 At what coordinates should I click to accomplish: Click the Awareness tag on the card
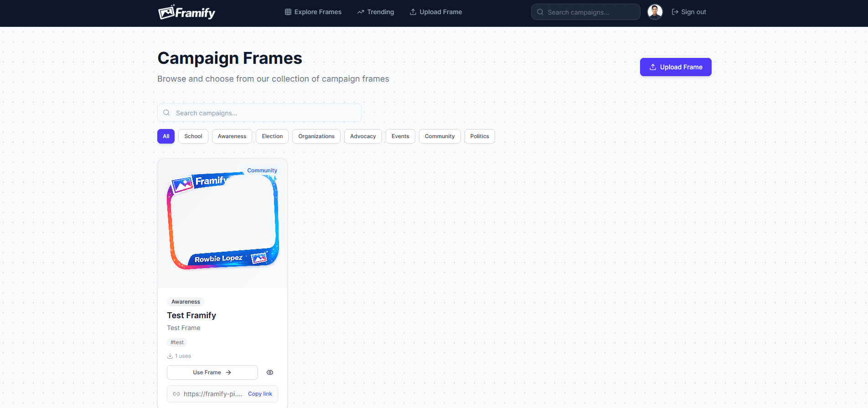(x=186, y=302)
